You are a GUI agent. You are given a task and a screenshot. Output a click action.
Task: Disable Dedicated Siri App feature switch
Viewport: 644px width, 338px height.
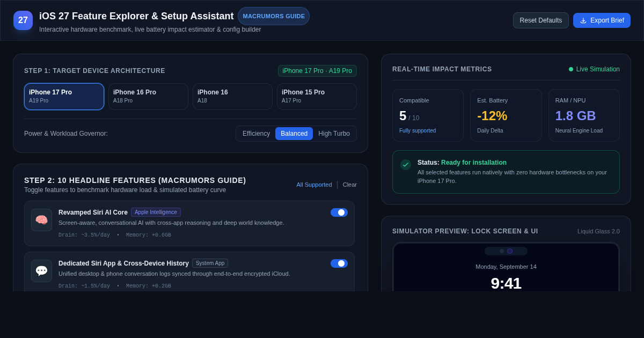coord(339,263)
